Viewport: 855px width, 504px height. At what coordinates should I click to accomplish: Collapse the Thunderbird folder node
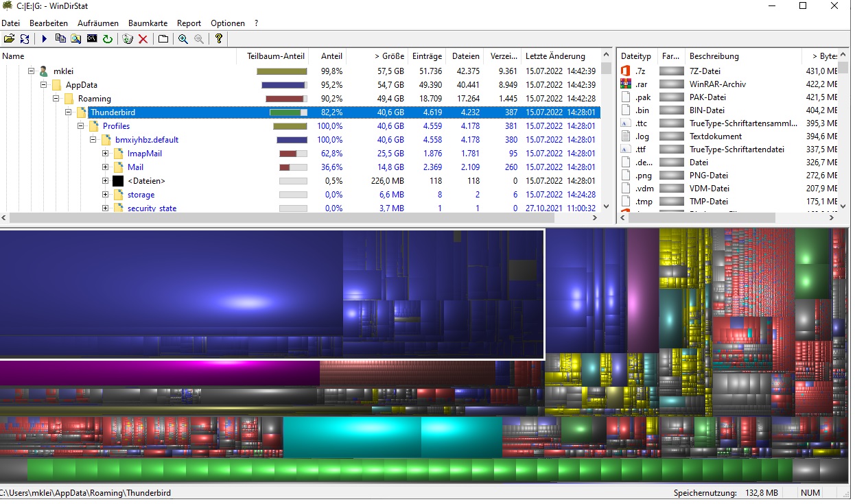[68, 112]
